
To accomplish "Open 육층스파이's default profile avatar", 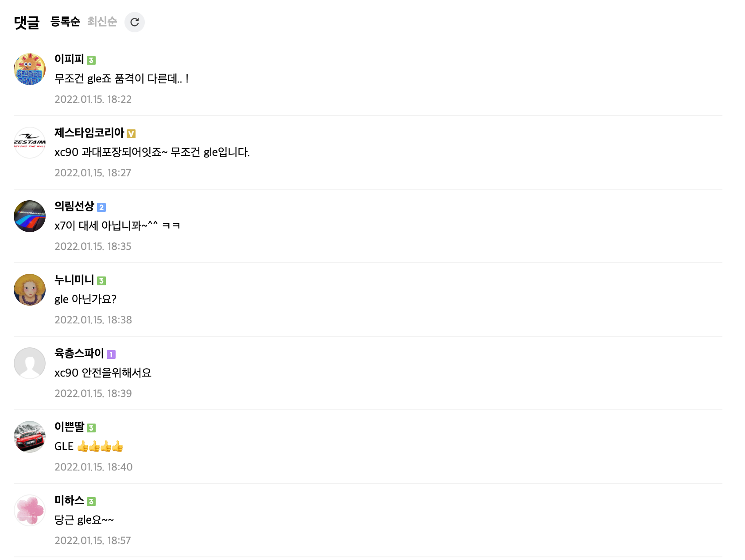I will tap(30, 363).
